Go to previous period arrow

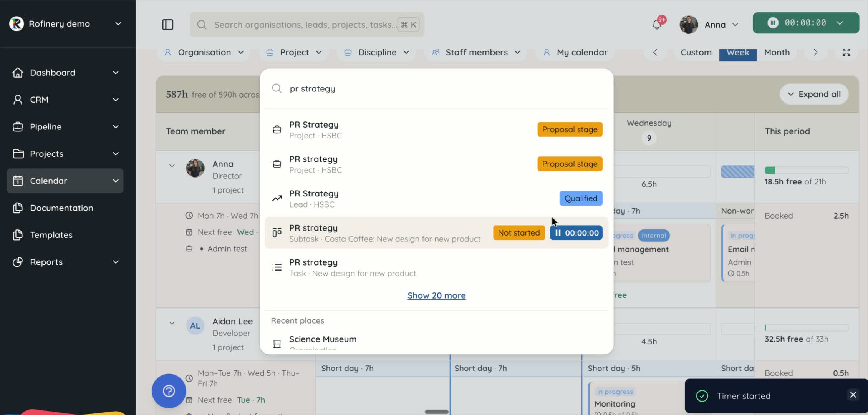click(x=655, y=52)
